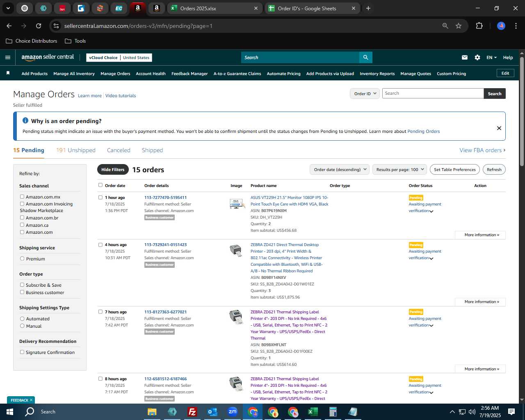525x420 pixels.
Task: Open order link 113-7329241-0151423
Action: point(165,244)
